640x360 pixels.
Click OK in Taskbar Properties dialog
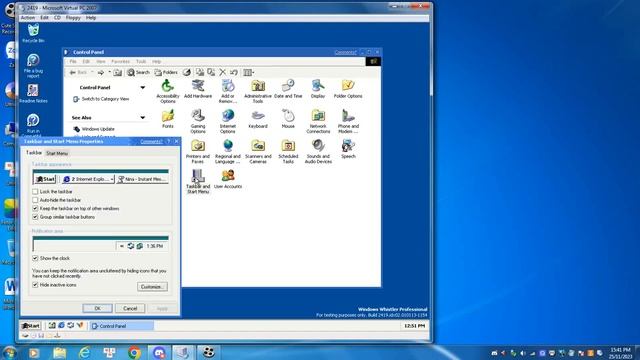tap(98, 308)
